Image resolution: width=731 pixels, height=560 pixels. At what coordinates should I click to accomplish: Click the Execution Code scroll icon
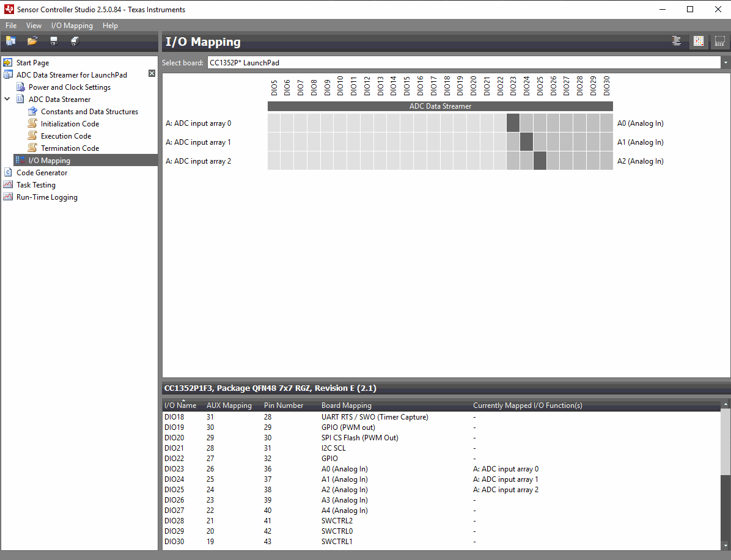click(x=32, y=136)
